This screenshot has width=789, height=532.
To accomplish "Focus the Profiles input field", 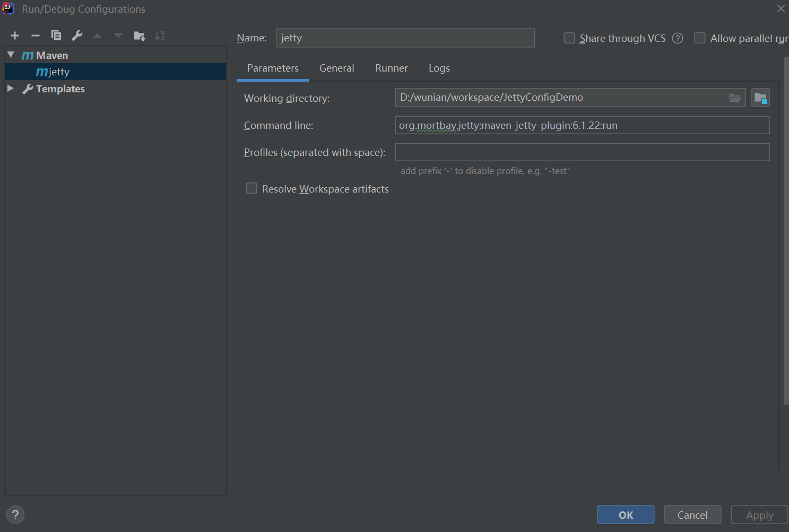I will click(582, 152).
